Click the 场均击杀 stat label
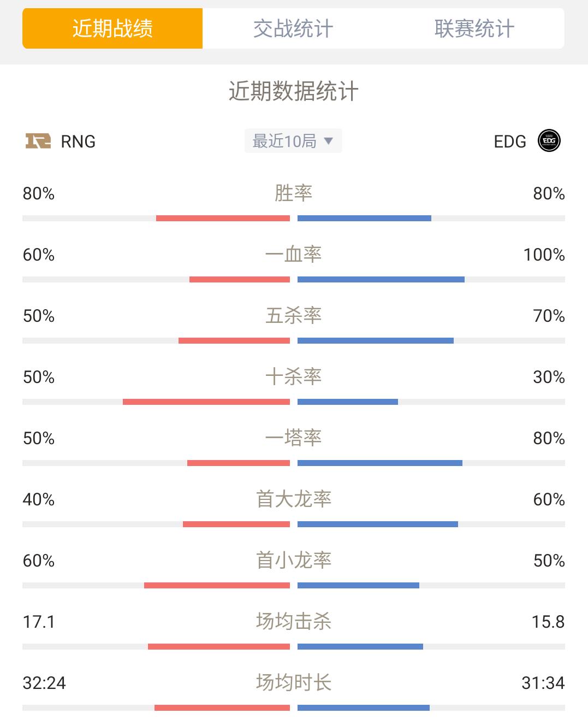Viewport: 588px width, 725px height. (293, 622)
